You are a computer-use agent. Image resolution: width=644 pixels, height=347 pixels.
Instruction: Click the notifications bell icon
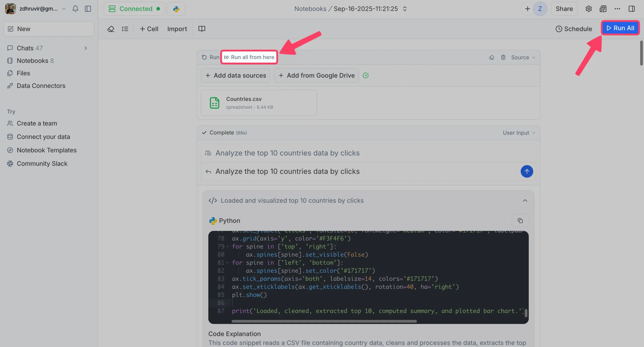[x=75, y=9]
